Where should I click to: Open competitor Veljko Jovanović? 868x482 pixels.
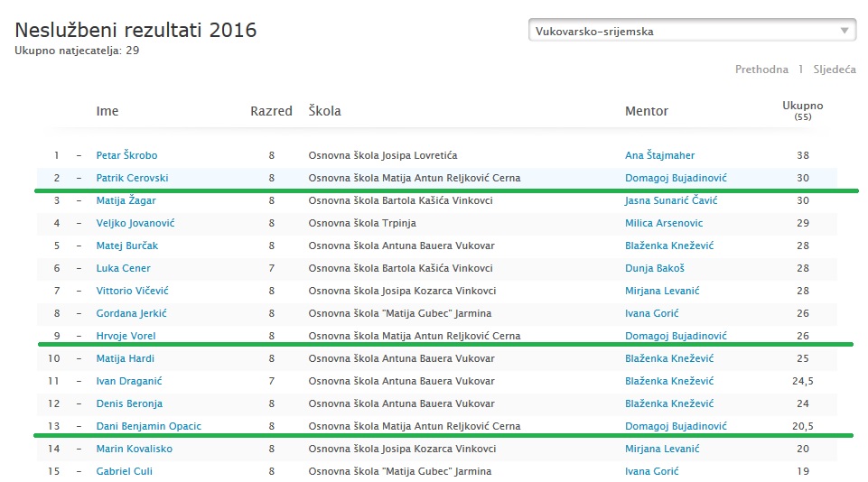[135, 223]
